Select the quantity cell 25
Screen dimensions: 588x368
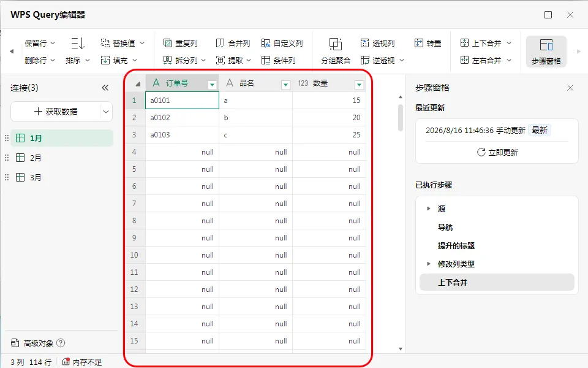329,135
